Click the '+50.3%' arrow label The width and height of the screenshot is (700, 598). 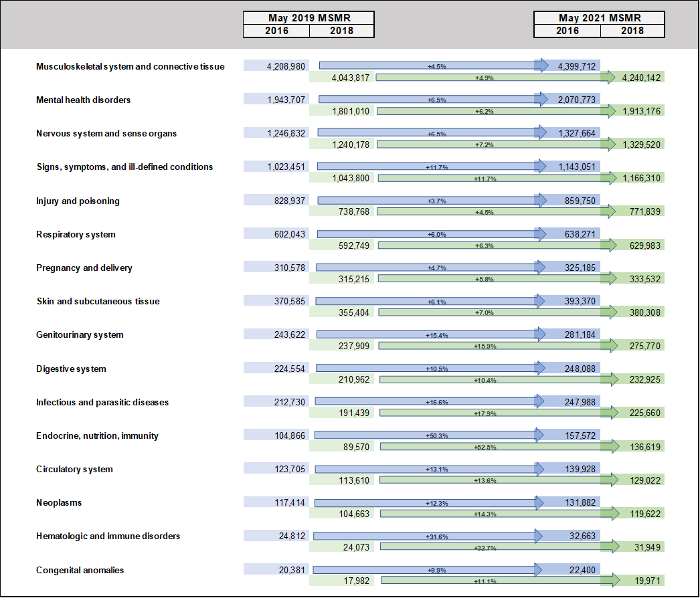pos(436,435)
